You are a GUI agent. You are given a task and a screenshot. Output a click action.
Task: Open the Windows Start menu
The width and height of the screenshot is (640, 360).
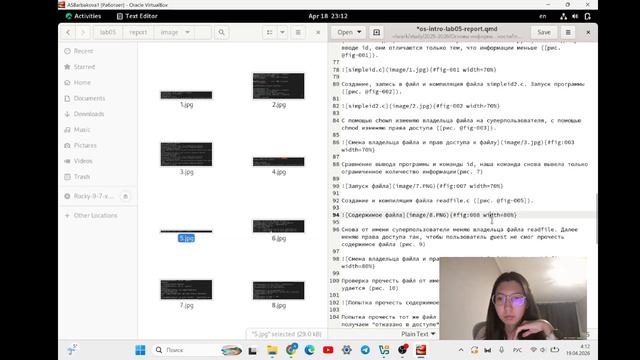(140, 350)
